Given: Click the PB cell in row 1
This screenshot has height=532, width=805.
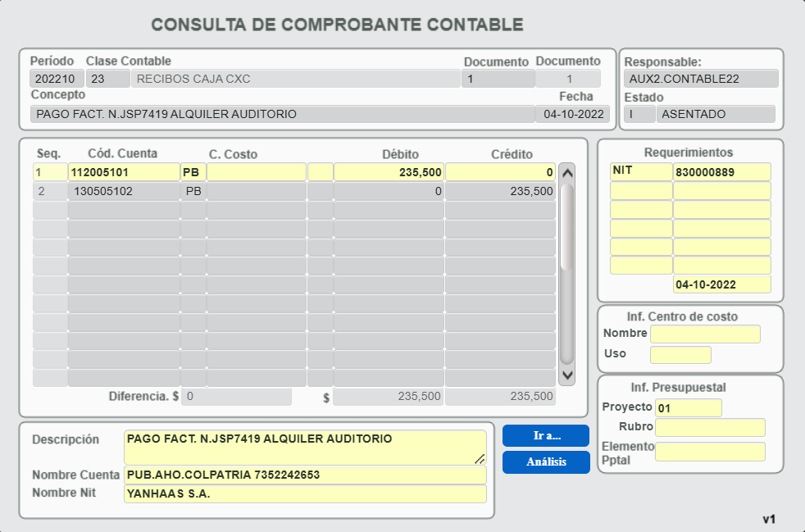Looking at the screenshot, I should [x=193, y=172].
